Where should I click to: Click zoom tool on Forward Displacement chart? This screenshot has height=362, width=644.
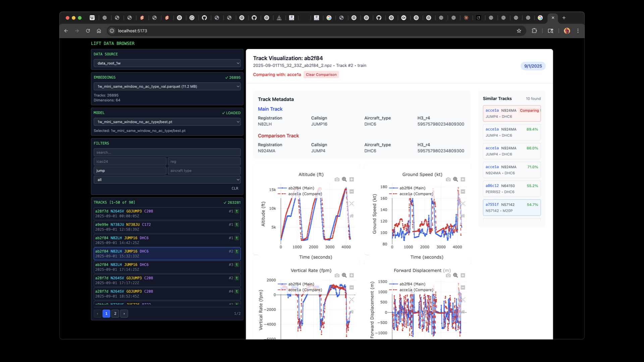click(455, 276)
